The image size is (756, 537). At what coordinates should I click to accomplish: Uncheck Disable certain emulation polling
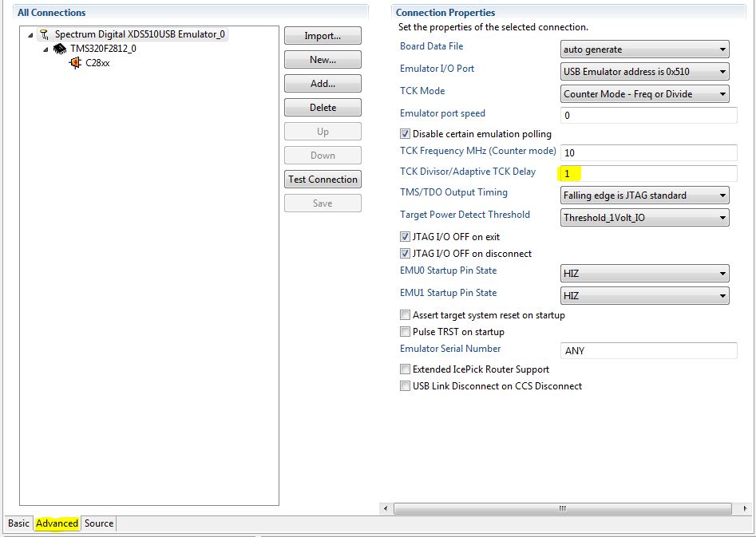point(406,133)
